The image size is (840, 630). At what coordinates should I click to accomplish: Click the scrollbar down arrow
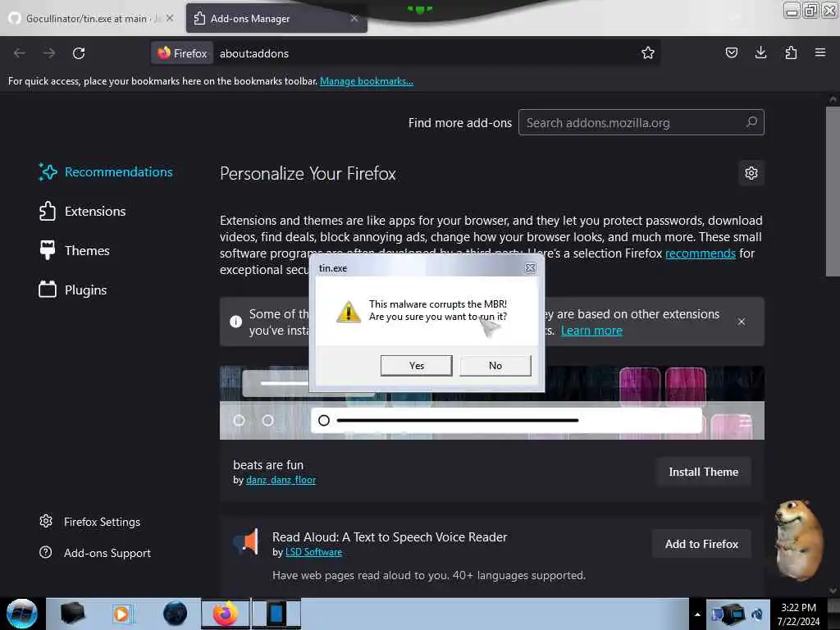click(833, 591)
